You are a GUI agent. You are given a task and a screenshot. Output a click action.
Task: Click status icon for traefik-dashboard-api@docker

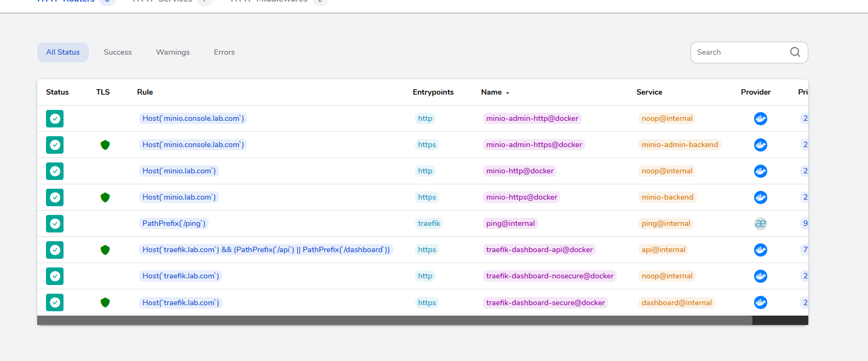click(55, 250)
